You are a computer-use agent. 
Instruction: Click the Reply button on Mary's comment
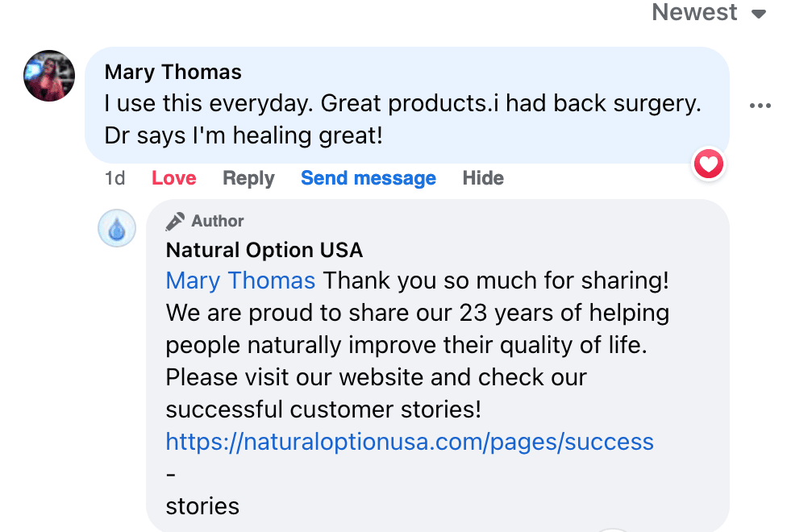[x=248, y=178]
